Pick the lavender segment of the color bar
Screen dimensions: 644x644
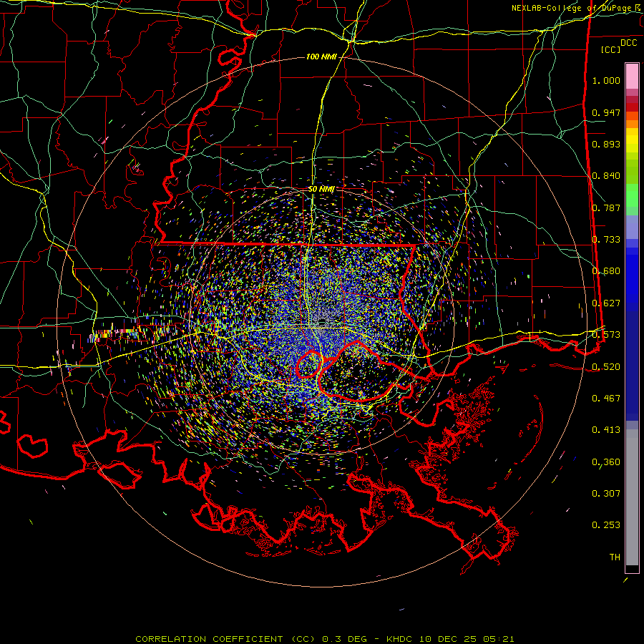(632, 227)
